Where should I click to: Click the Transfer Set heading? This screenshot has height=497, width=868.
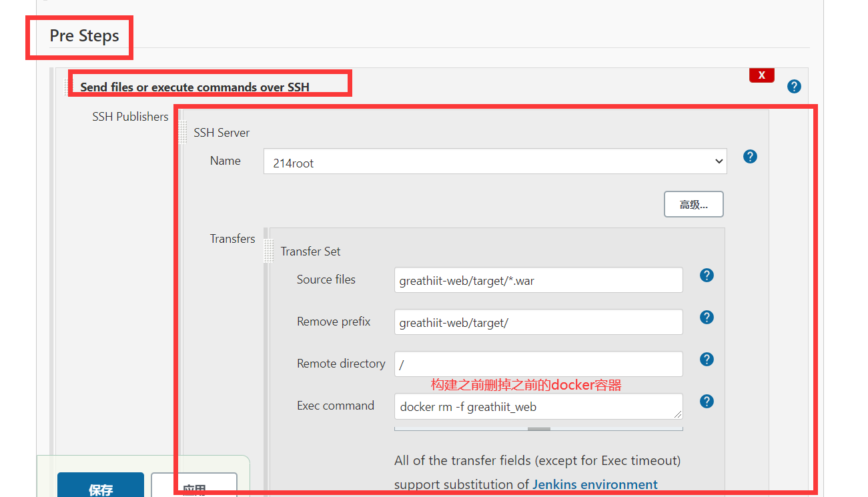(310, 252)
